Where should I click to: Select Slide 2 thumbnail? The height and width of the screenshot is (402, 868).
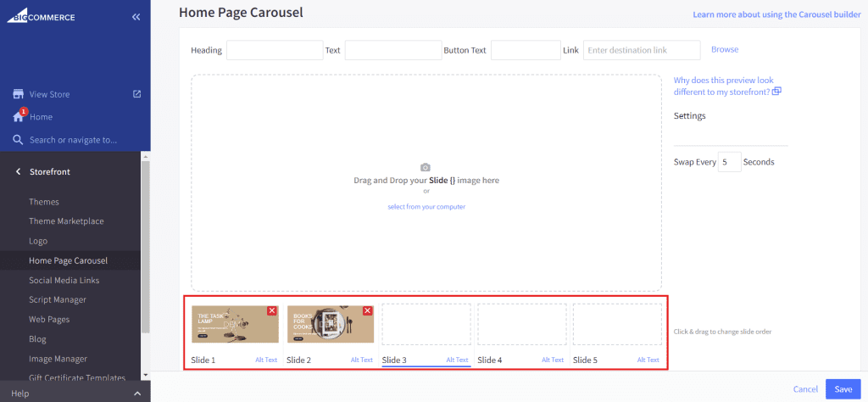pyautogui.click(x=330, y=324)
